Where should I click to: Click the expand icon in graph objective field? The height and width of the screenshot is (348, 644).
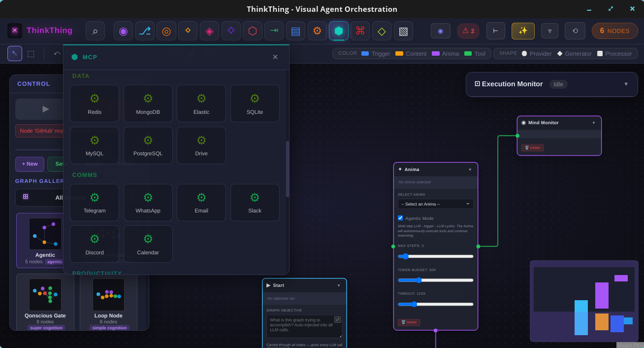click(x=338, y=319)
